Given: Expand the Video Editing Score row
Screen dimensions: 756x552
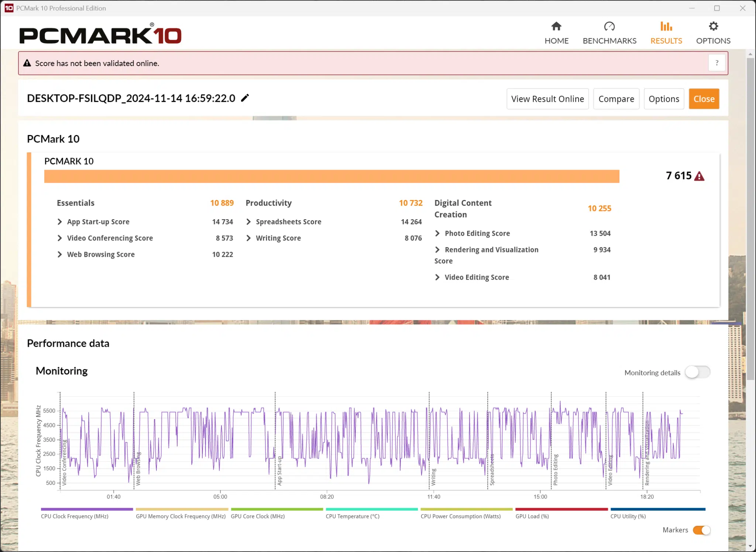Looking at the screenshot, I should pos(437,277).
